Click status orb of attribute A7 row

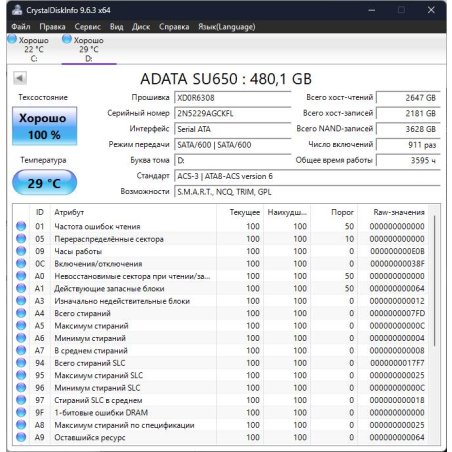tap(21, 350)
